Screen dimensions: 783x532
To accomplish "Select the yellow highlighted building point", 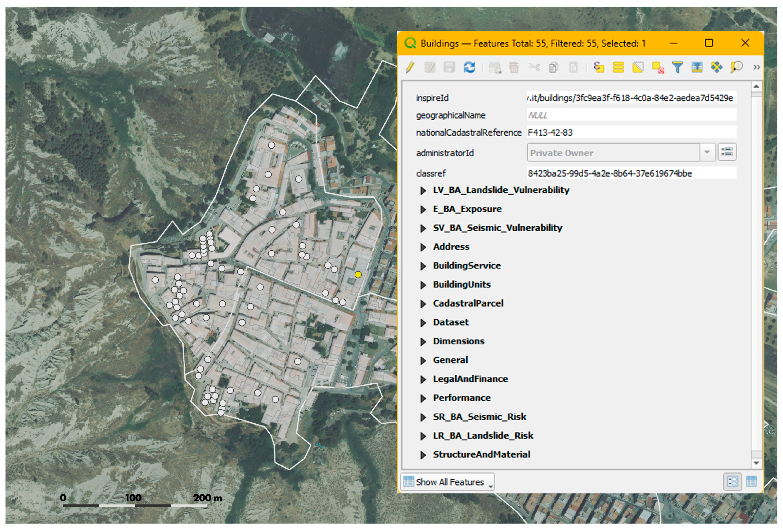I will click(358, 274).
